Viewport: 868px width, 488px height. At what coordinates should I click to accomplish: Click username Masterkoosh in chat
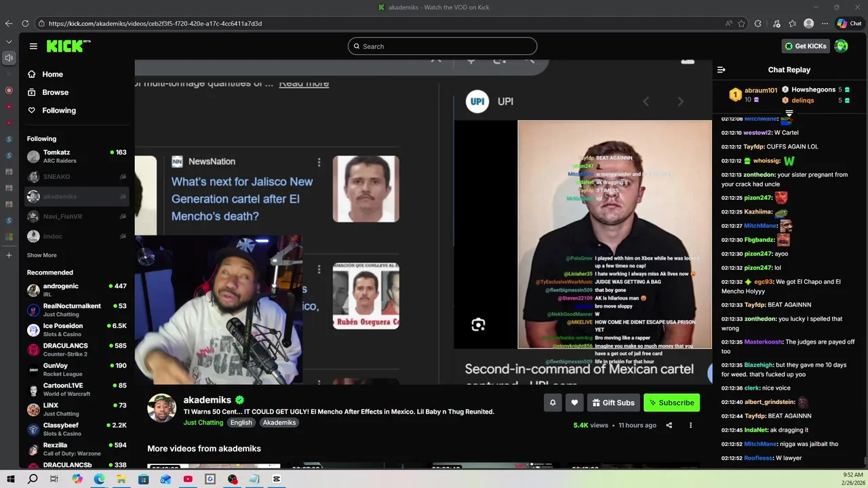pyautogui.click(x=763, y=342)
